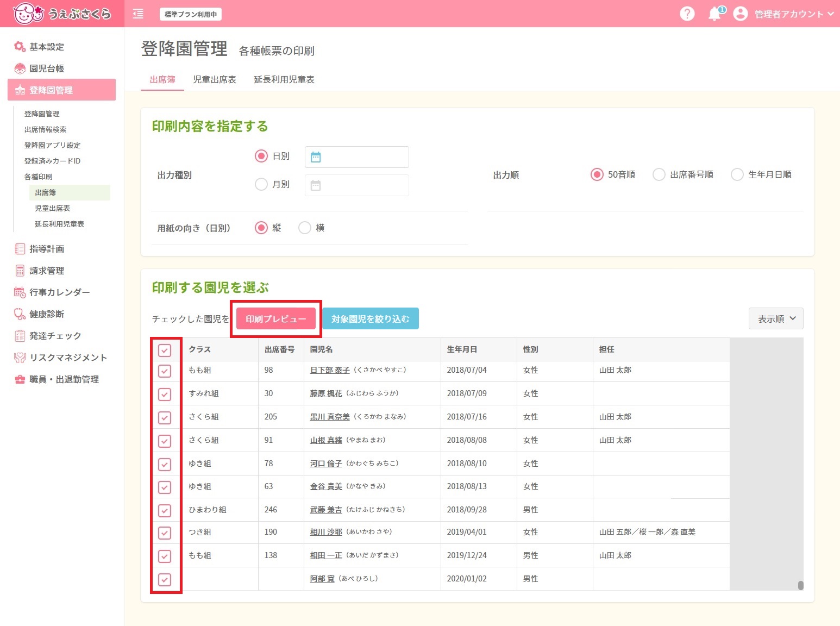The height and width of the screenshot is (626, 840).
Task: Click the 指導計画 notebook icon
Action: (x=20, y=249)
